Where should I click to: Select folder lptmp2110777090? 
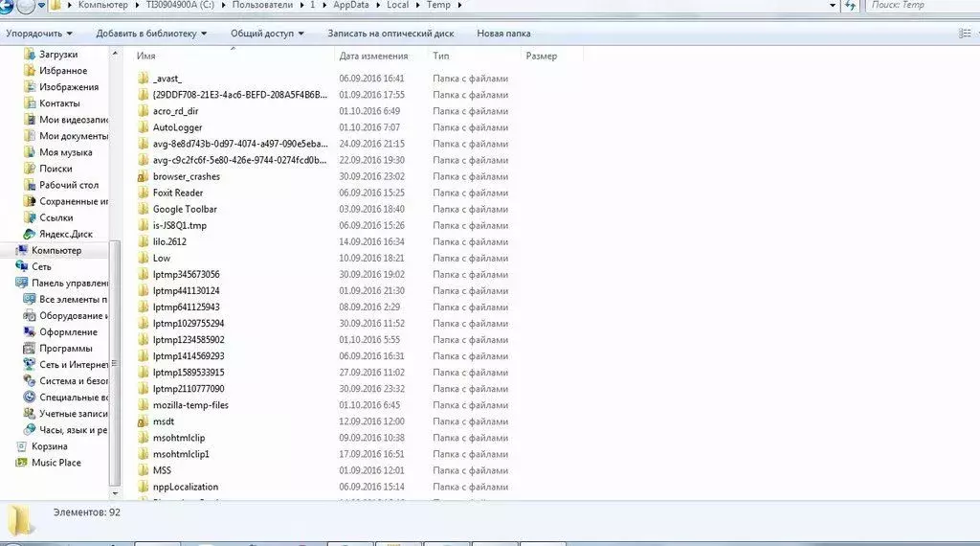coord(189,389)
